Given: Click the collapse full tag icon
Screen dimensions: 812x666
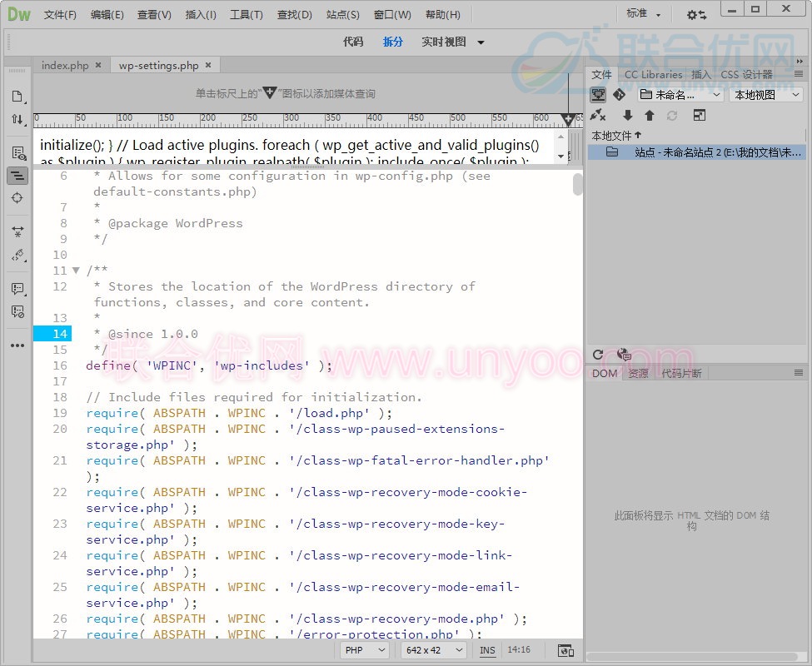Looking at the screenshot, I should (17, 231).
